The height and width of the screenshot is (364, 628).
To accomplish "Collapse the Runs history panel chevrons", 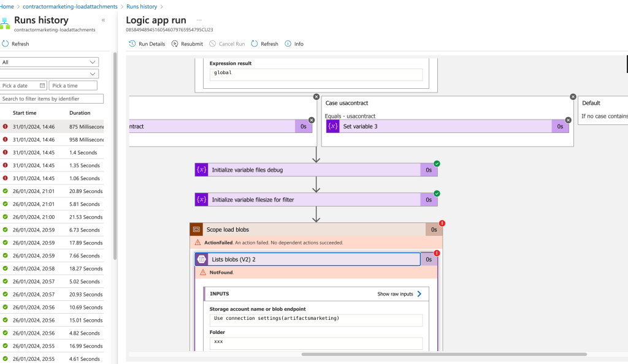I will [x=103, y=20].
